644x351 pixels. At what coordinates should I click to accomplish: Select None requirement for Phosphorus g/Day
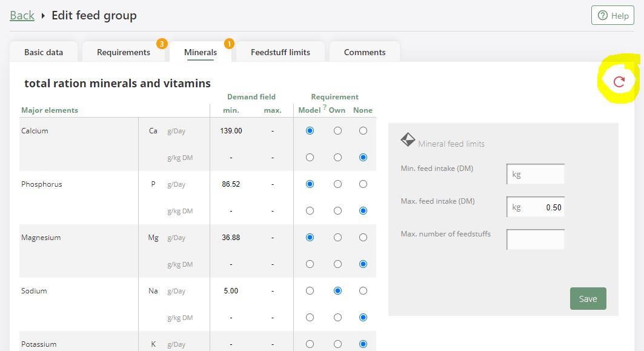coord(363,184)
